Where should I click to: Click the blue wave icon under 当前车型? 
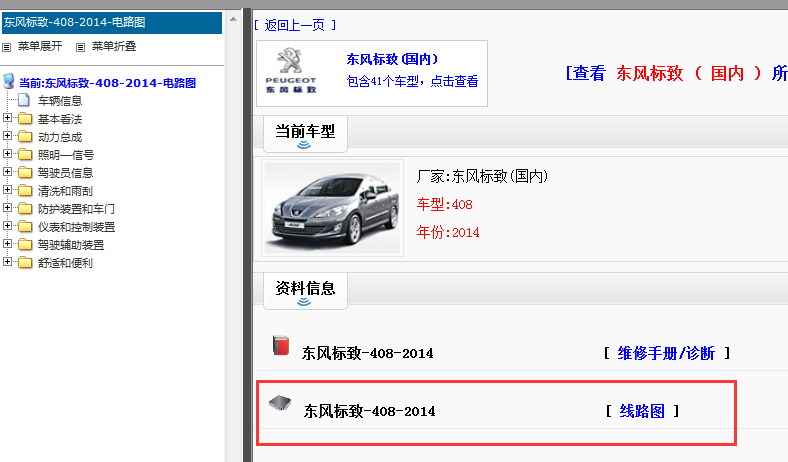click(304, 145)
